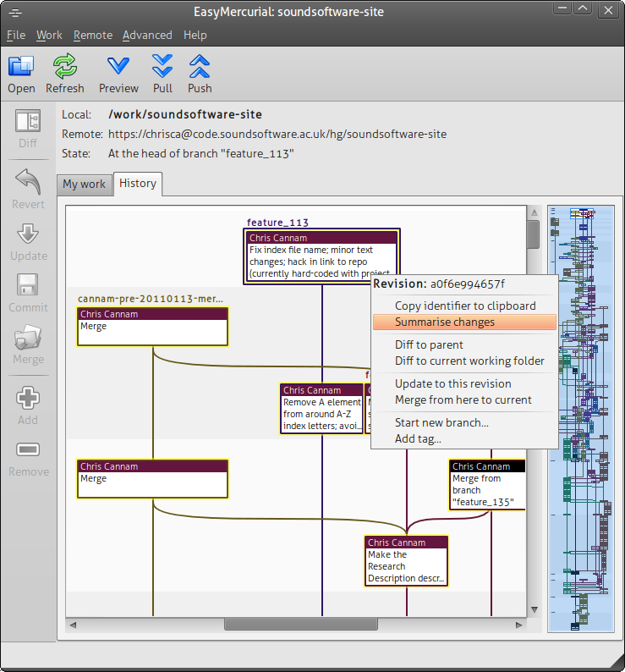Click the 'Merge from branch feature_135' changeset
The width and height of the screenshot is (625, 672).
pos(487,485)
